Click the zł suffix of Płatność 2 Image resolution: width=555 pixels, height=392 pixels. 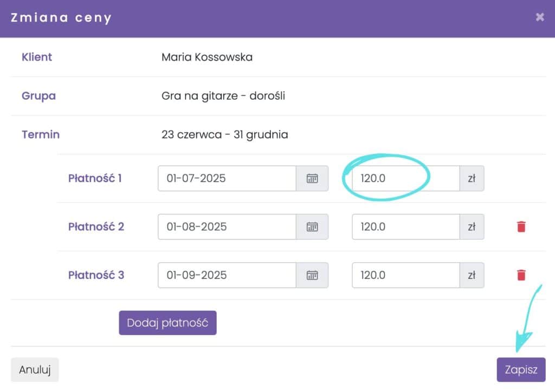tap(472, 227)
